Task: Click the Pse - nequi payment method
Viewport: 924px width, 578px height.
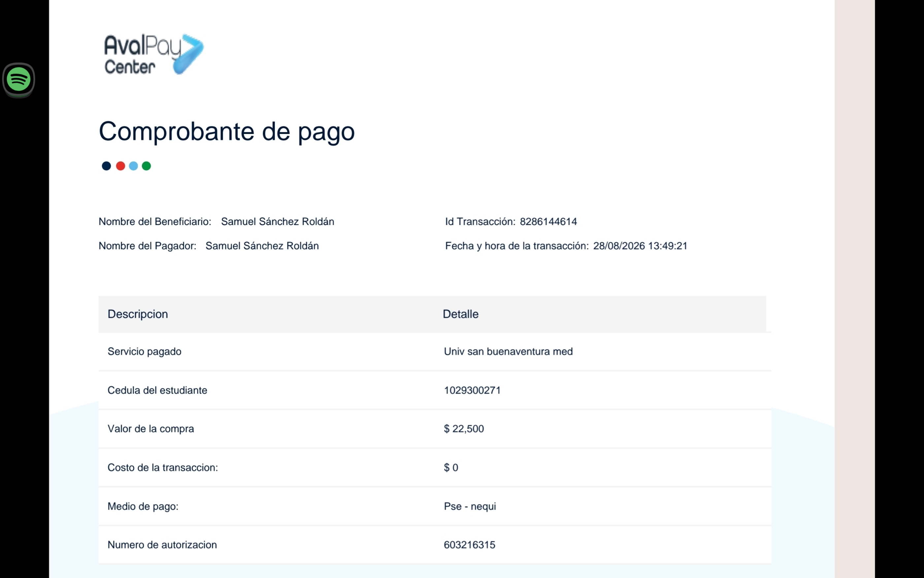Action: 470,506
